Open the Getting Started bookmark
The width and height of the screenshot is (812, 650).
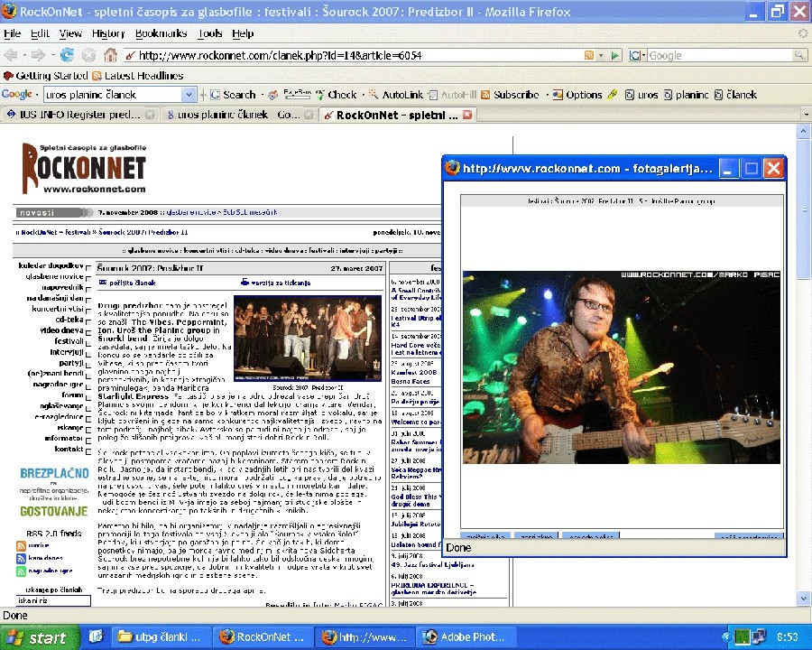[x=45, y=76]
